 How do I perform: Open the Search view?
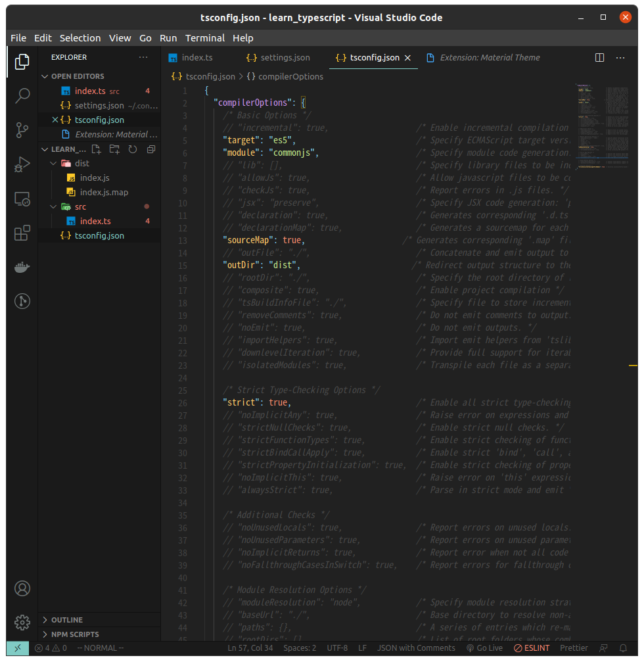tap(22, 96)
